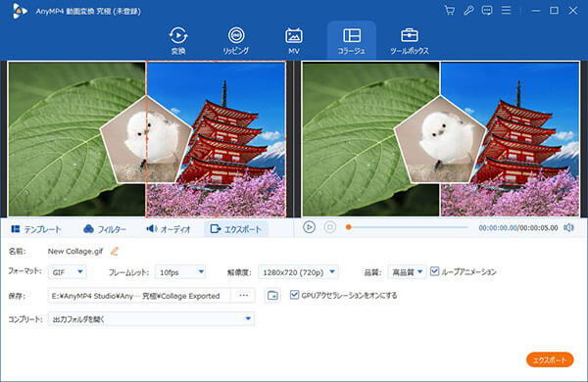Open the ツールボックス toolbox tab
588x382 pixels.
pos(409,40)
